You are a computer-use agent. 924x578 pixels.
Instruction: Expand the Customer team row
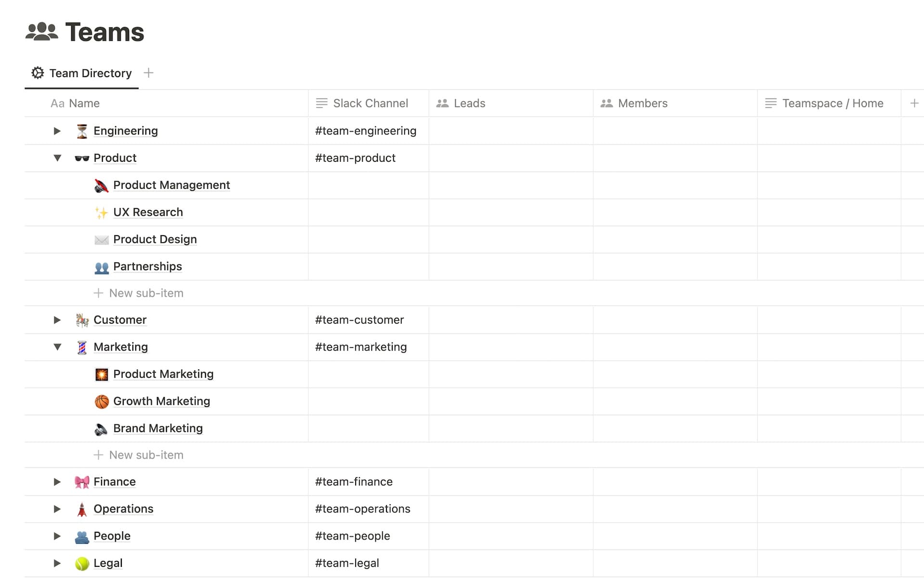coord(57,320)
